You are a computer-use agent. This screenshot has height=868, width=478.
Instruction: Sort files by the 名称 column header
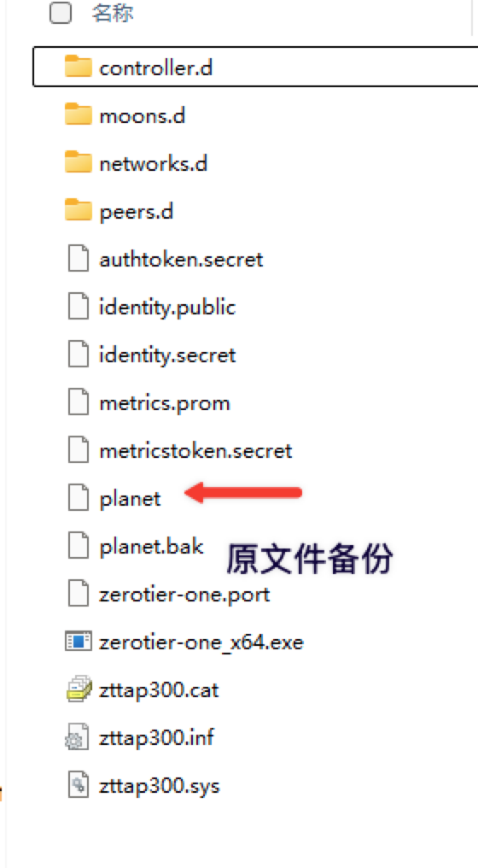pyautogui.click(x=113, y=13)
